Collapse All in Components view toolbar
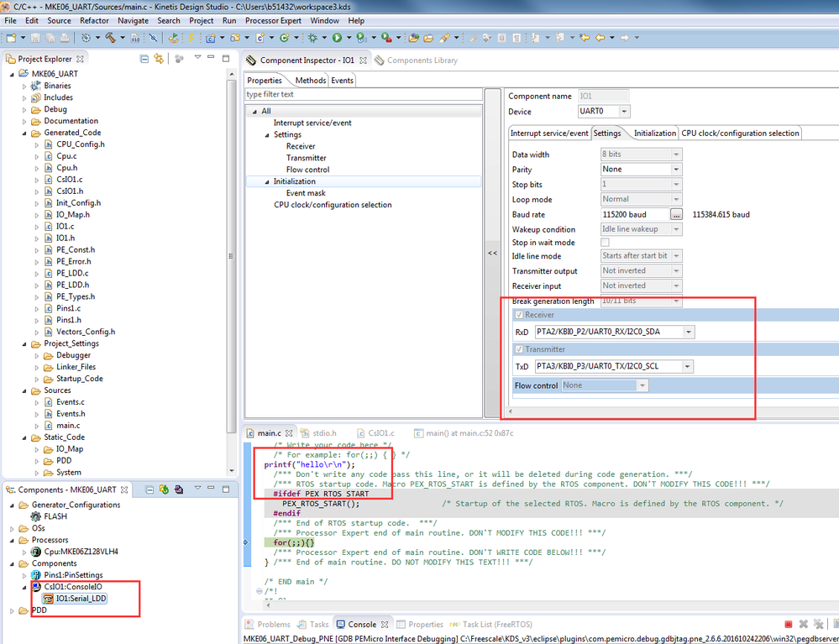The width and height of the screenshot is (839, 644). (x=149, y=490)
